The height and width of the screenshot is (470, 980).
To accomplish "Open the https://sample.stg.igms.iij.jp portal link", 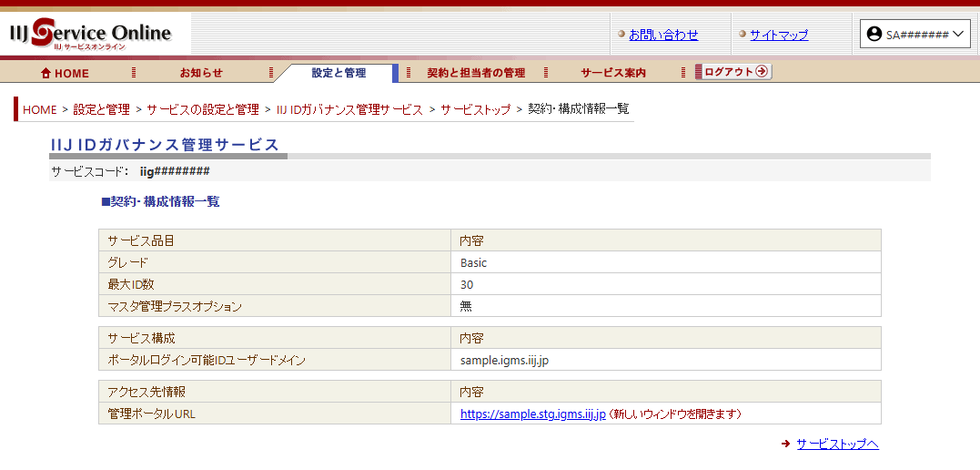I will pyautogui.click(x=533, y=414).
